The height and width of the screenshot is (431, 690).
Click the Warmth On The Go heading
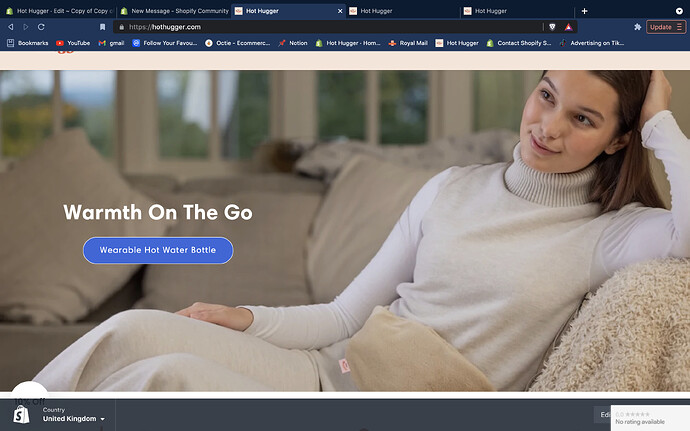(158, 212)
